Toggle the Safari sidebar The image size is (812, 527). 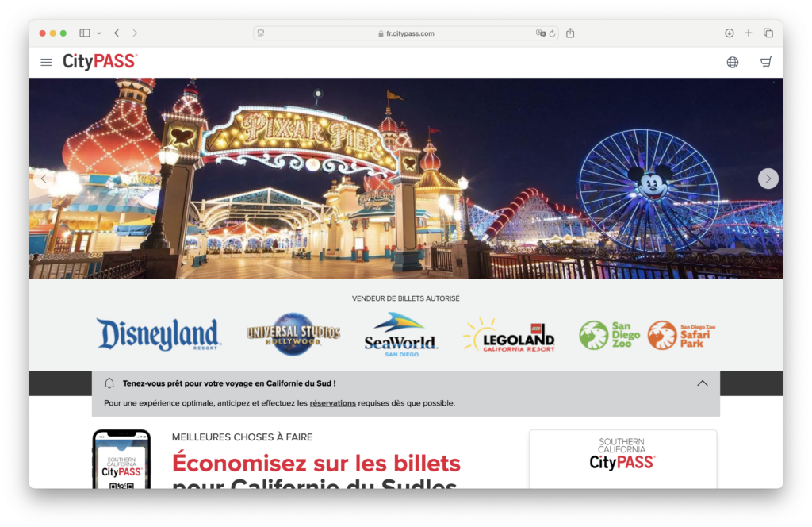84,33
